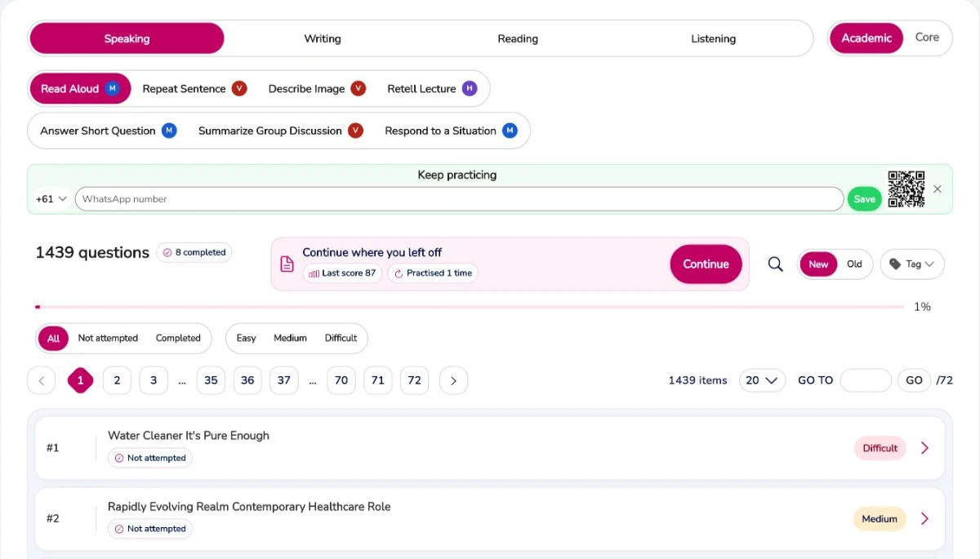Image resolution: width=980 pixels, height=559 pixels.
Task: Select Repeat Sentence question type
Action: tap(194, 88)
